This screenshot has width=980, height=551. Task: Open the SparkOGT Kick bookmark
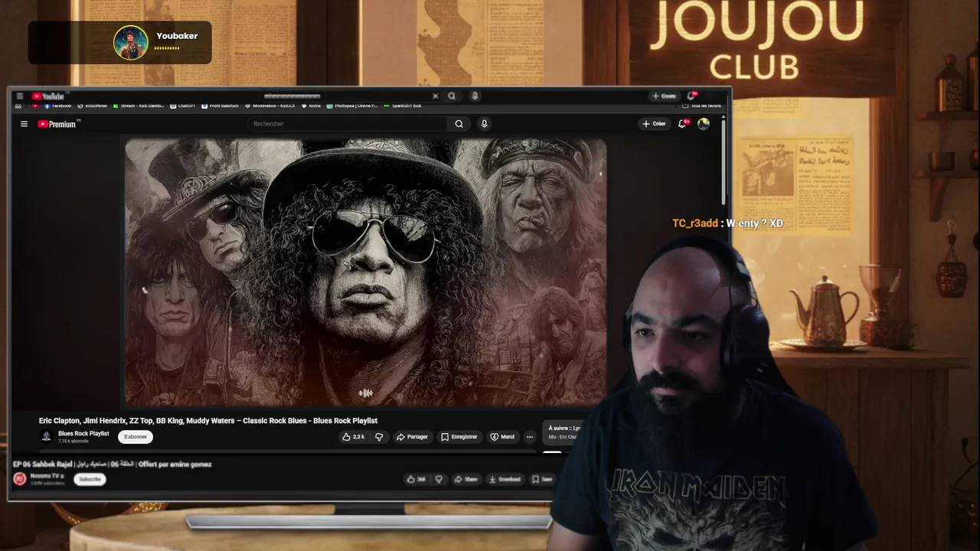pyautogui.click(x=403, y=106)
